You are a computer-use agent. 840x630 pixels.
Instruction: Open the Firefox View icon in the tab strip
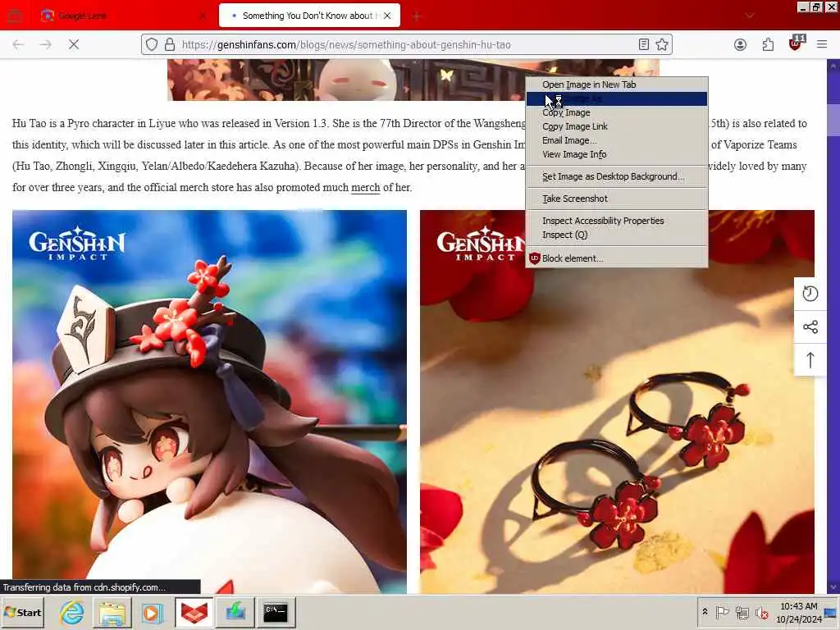[x=15, y=16]
